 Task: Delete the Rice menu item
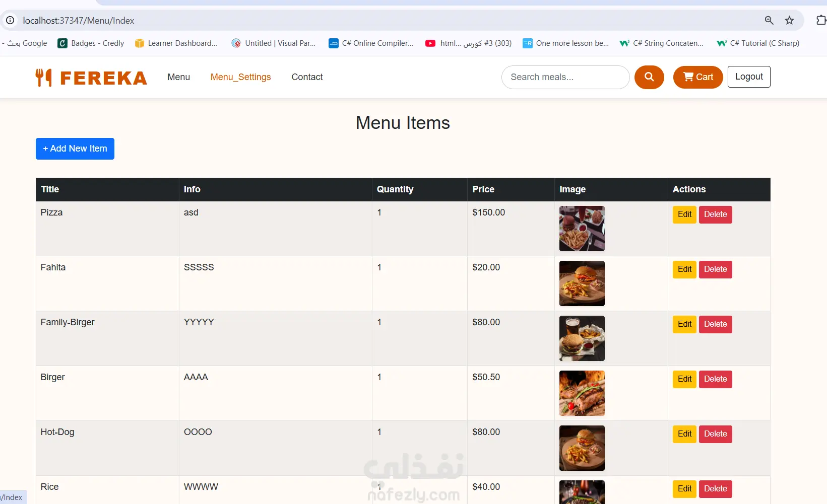[x=716, y=489]
